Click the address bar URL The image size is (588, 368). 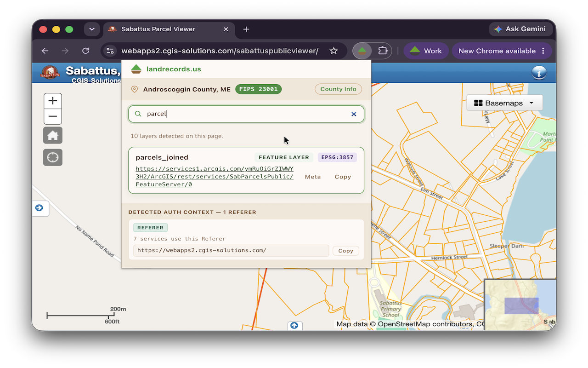(x=220, y=51)
